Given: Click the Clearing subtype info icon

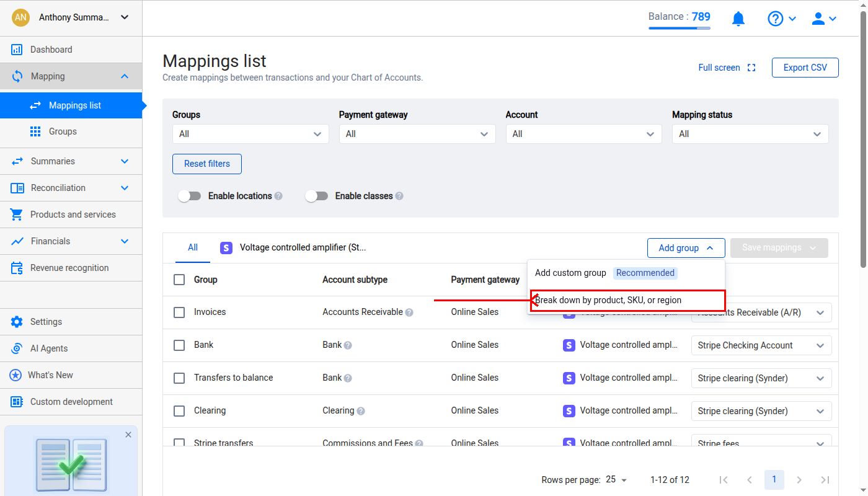Looking at the screenshot, I should tap(361, 411).
